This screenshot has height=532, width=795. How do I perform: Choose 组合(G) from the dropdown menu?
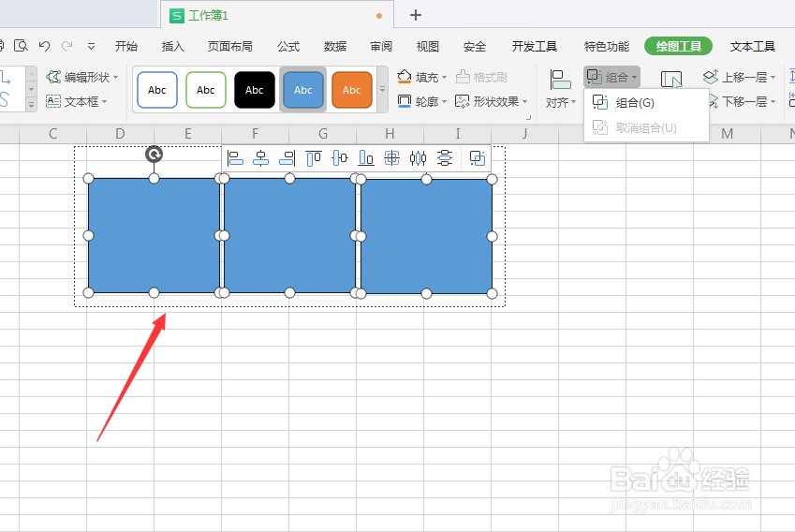[x=646, y=103]
